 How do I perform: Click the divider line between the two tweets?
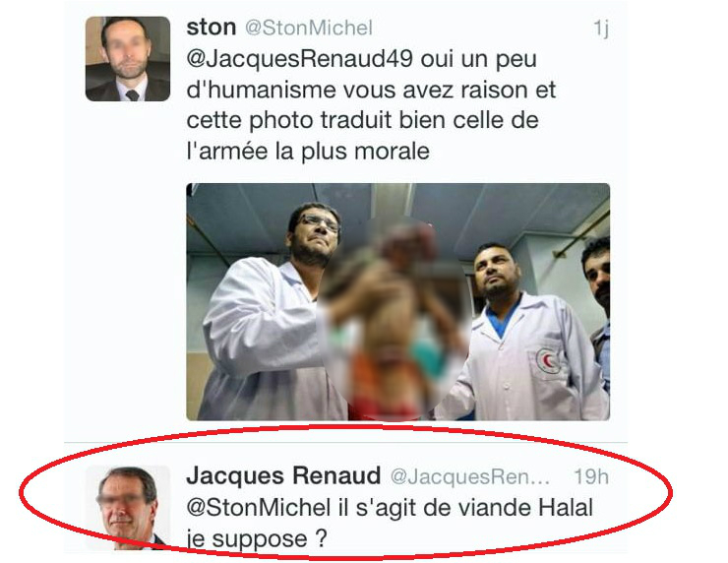click(346, 442)
